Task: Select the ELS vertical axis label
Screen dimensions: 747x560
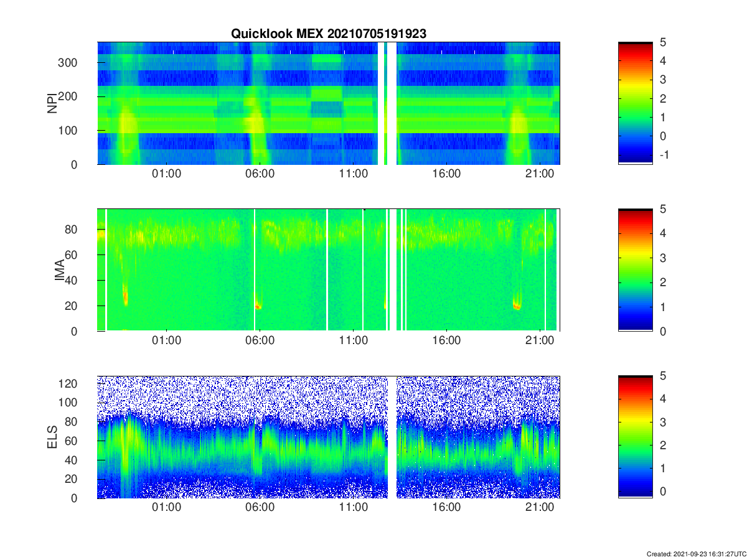Action: coord(52,437)
